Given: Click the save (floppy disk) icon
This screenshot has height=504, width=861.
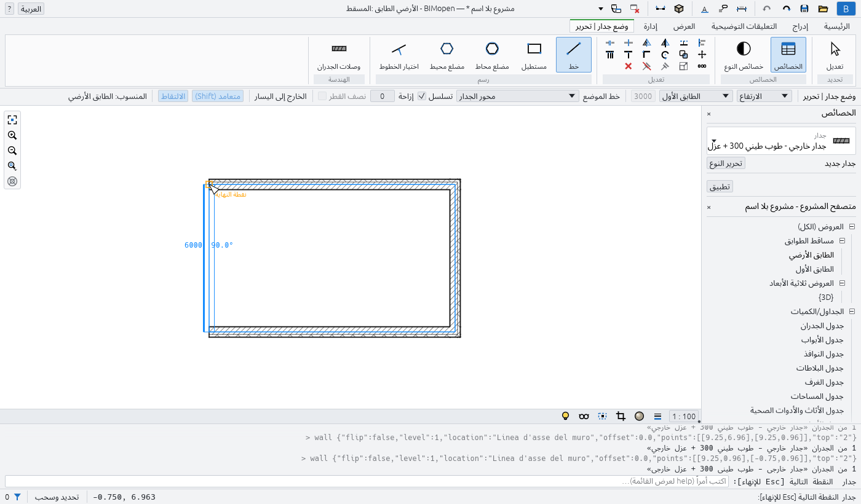Looking at the screenshot, I should (x=804, y=9).
